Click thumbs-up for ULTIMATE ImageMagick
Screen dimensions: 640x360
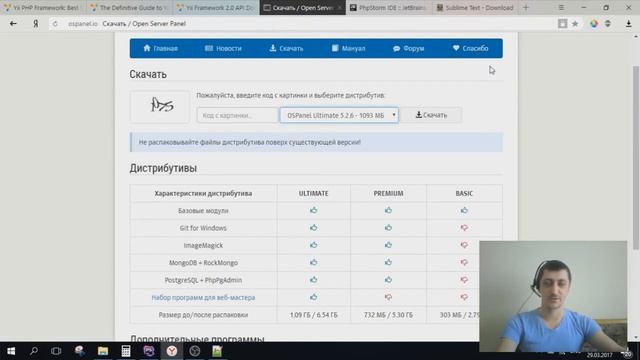click(x=313, y=245)
